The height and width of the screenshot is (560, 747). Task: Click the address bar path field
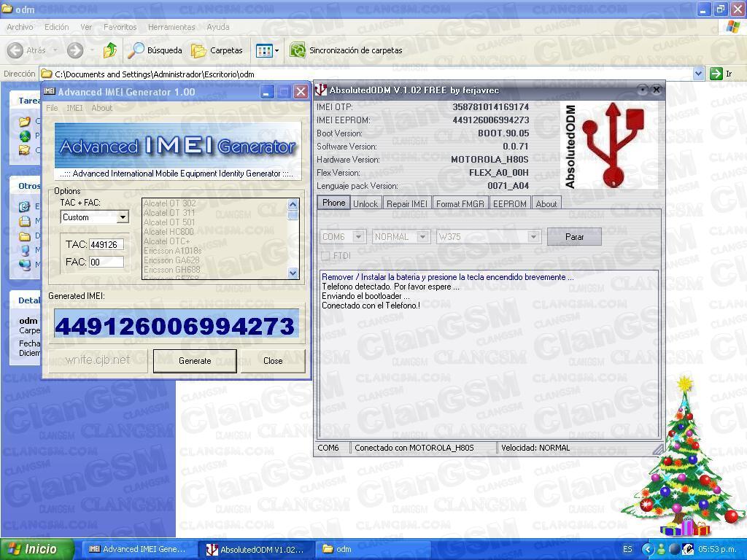[367, 74]
